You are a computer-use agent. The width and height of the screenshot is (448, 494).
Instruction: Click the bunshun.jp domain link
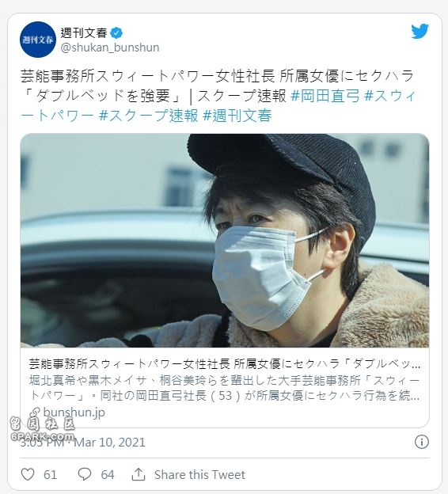[74, 412]
